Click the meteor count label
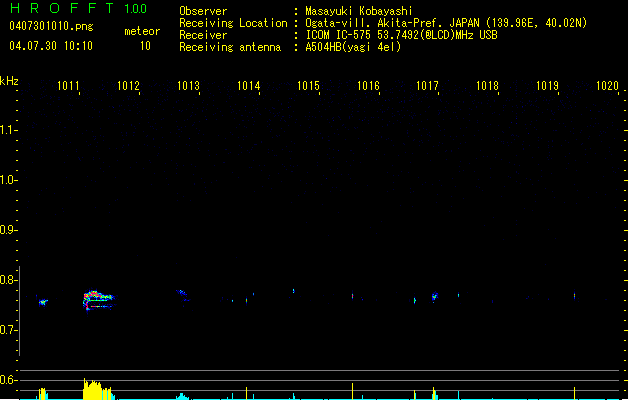Image resolution: width=629 pixels, height=400 pixels. 142,31
